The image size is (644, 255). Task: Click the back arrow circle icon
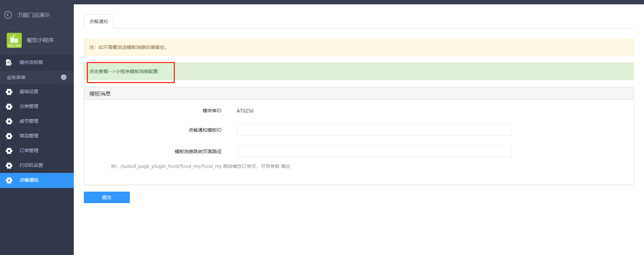tap(8, 15)
